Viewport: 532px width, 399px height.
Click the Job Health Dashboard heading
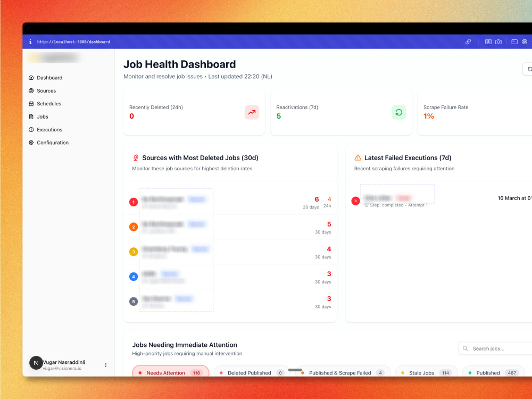[179, 64]
